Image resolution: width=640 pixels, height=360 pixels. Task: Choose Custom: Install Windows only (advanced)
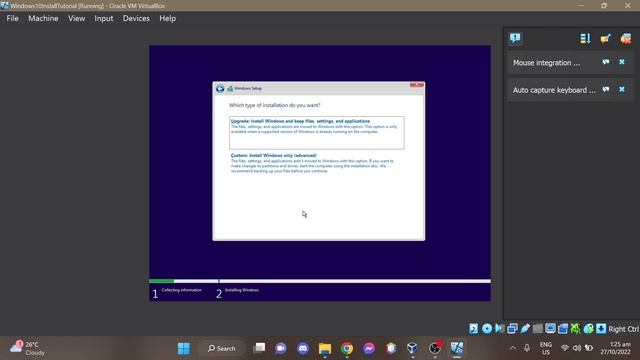point(312,163)
